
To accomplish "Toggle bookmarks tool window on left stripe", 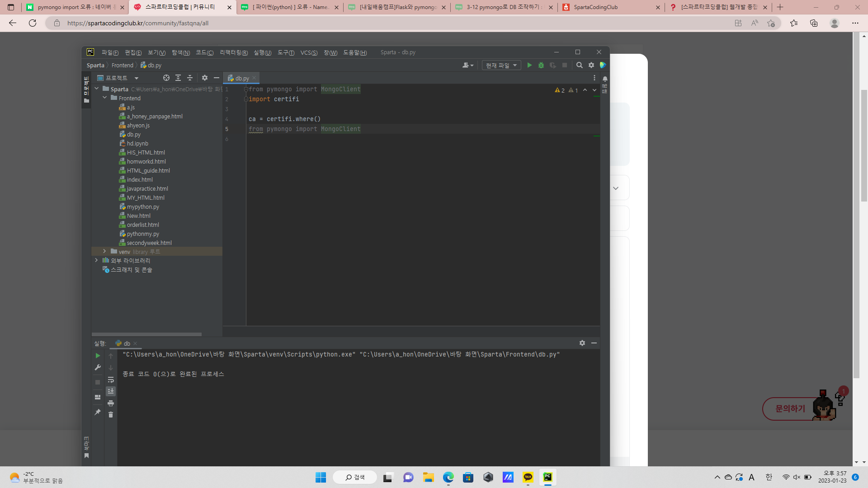I will pos(86,447).
